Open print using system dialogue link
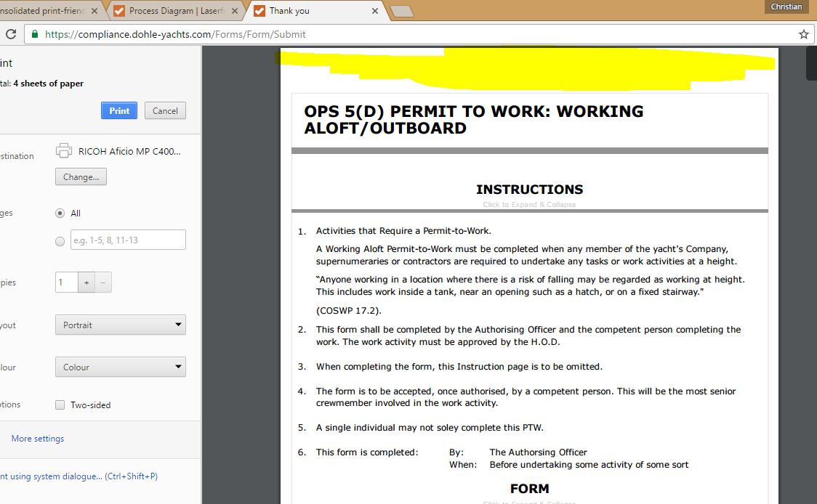Viewport: 817px width, 504px height. click(79, 476)
